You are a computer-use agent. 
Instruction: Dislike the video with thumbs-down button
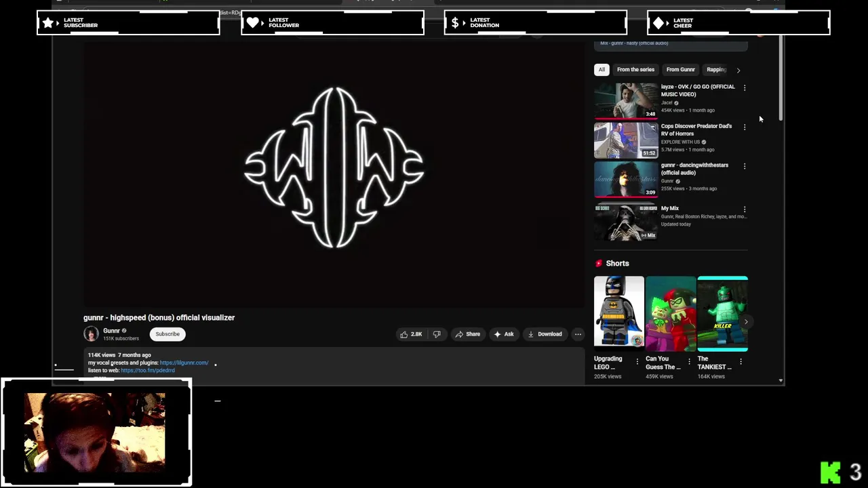(x=437, y=334)
